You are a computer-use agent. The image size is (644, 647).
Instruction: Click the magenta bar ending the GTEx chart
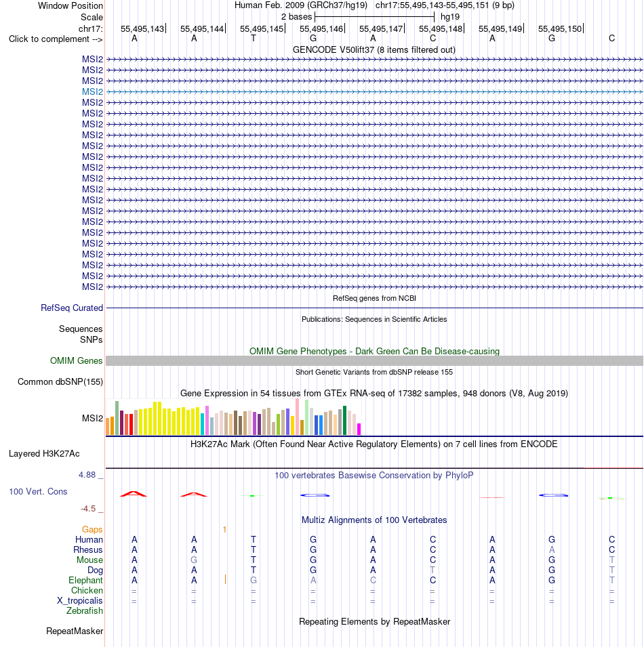click(359, 429)
